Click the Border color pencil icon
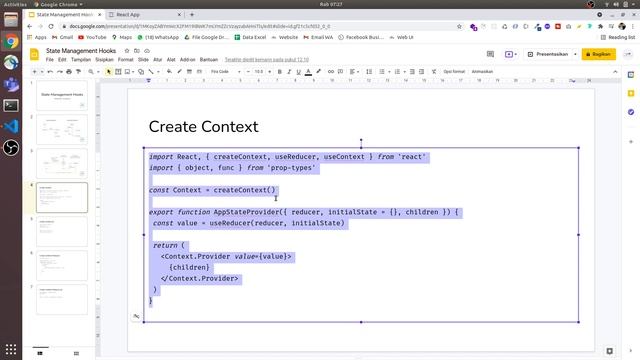640x360 pixels. 179,72
